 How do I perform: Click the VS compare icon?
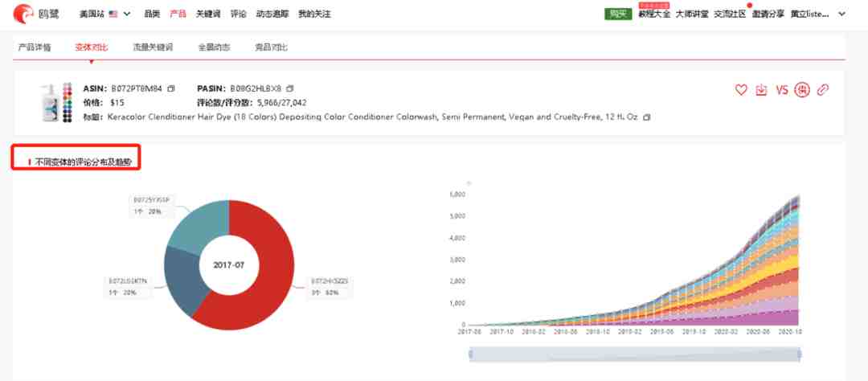click(781, 90)
